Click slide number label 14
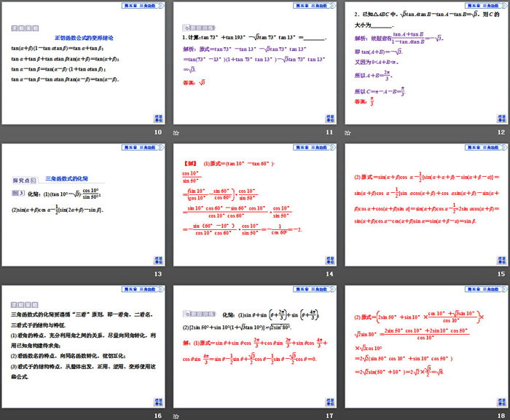 click(329, 274)
